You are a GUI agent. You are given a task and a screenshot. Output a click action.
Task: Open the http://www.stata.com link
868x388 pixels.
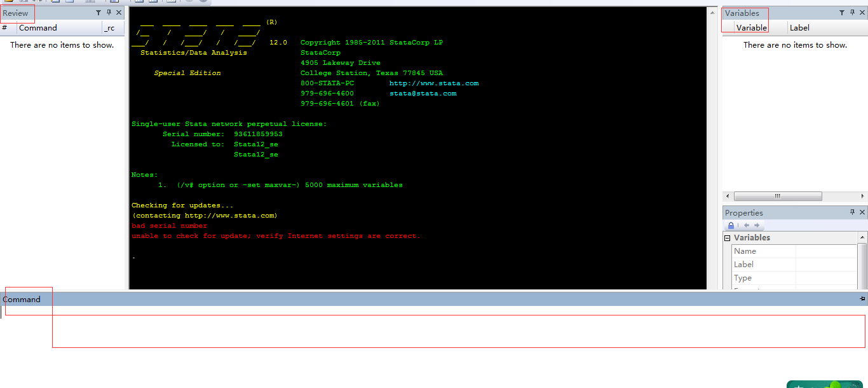pos(434,83)
